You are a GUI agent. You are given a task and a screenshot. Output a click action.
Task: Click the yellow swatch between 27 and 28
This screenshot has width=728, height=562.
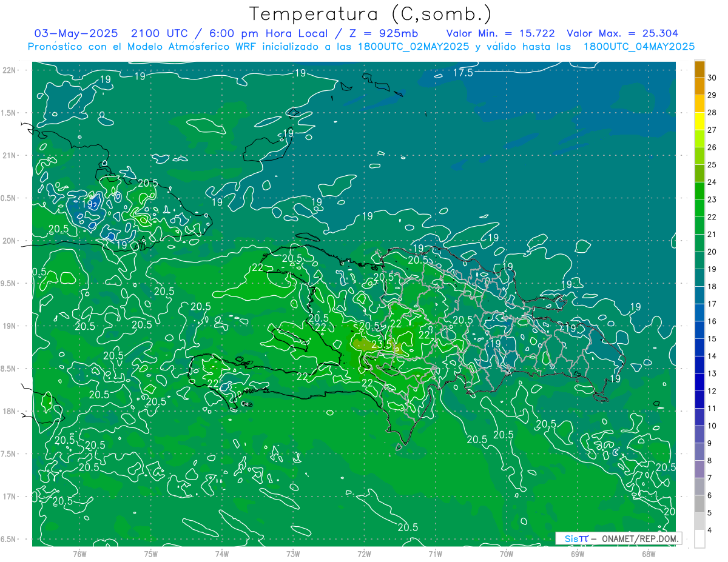(700, 121)
